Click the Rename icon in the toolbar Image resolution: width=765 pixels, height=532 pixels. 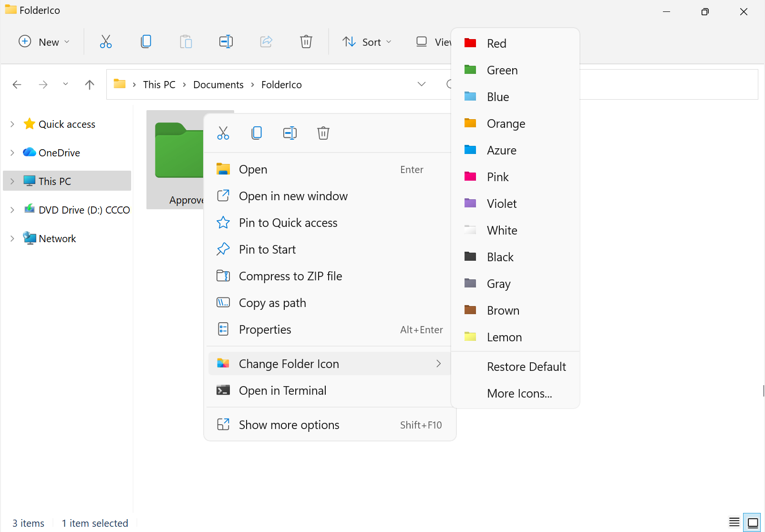226,41
